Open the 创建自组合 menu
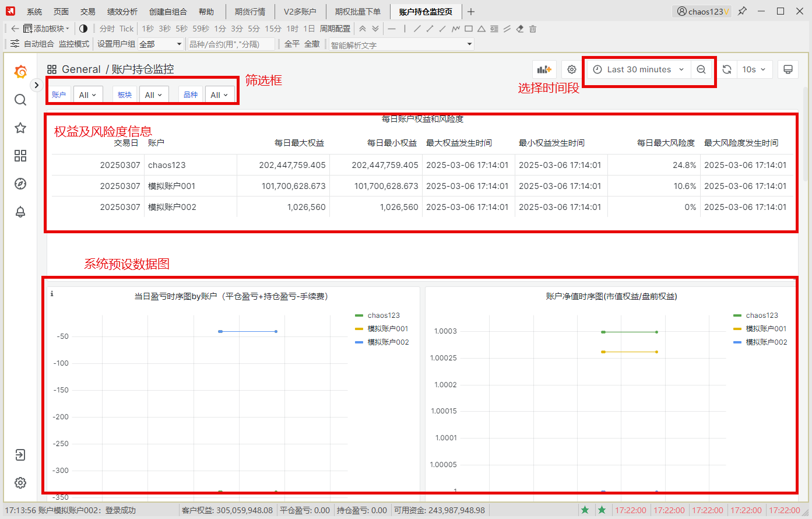The image size is (812, 519). [168, 12]
